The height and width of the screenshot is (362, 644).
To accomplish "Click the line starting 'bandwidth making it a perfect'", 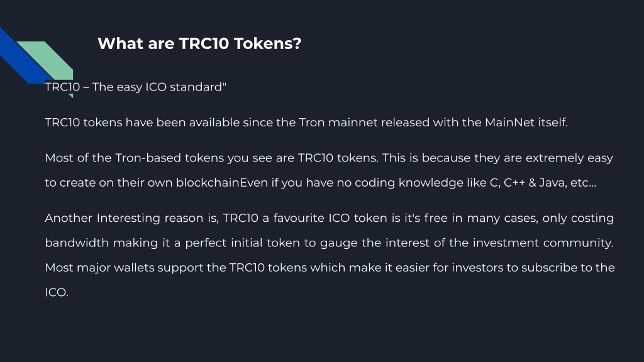I will [x=329, y=243].
